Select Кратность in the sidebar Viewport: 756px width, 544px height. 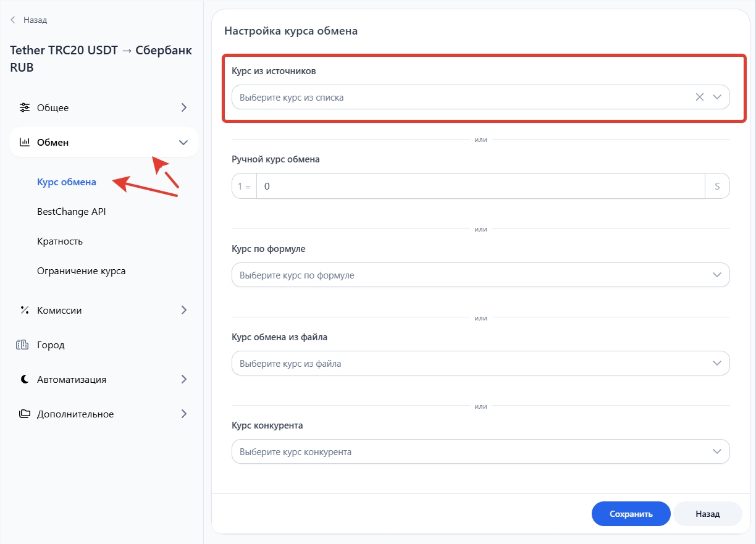pos(60,241)
